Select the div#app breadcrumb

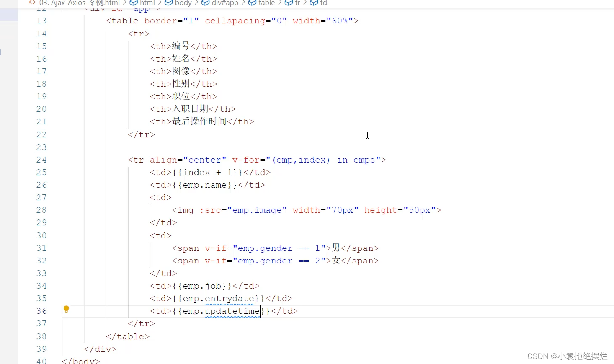(x=225, y=3)
